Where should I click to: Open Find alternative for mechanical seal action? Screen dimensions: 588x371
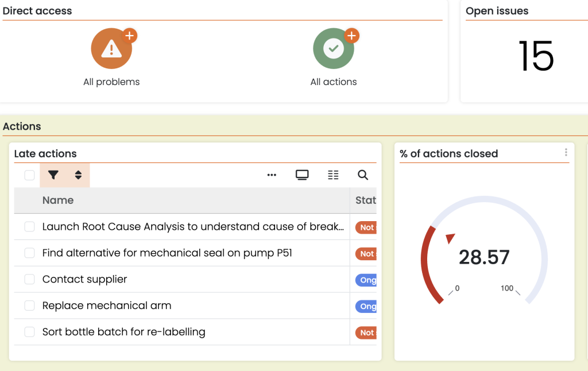click(x=167, y=253)
